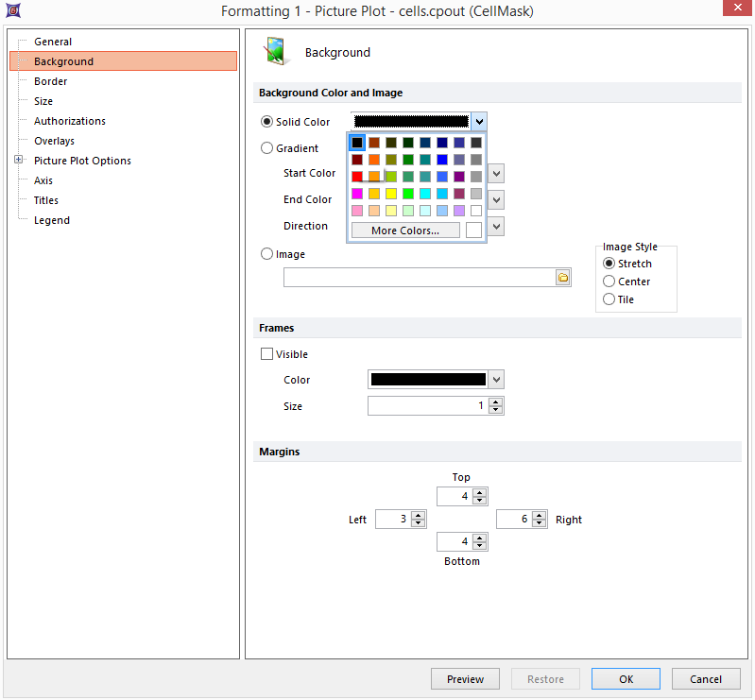
Task: Click the Top margin value field
Action: point(455,496)
